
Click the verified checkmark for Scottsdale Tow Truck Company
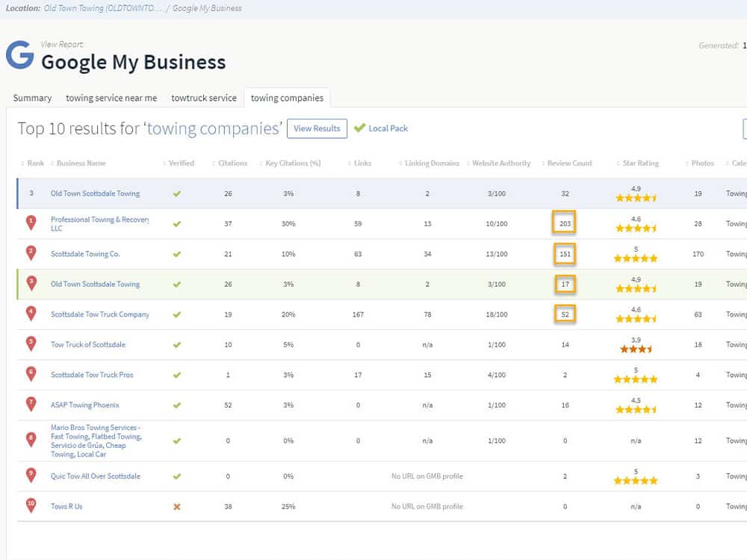177,315
